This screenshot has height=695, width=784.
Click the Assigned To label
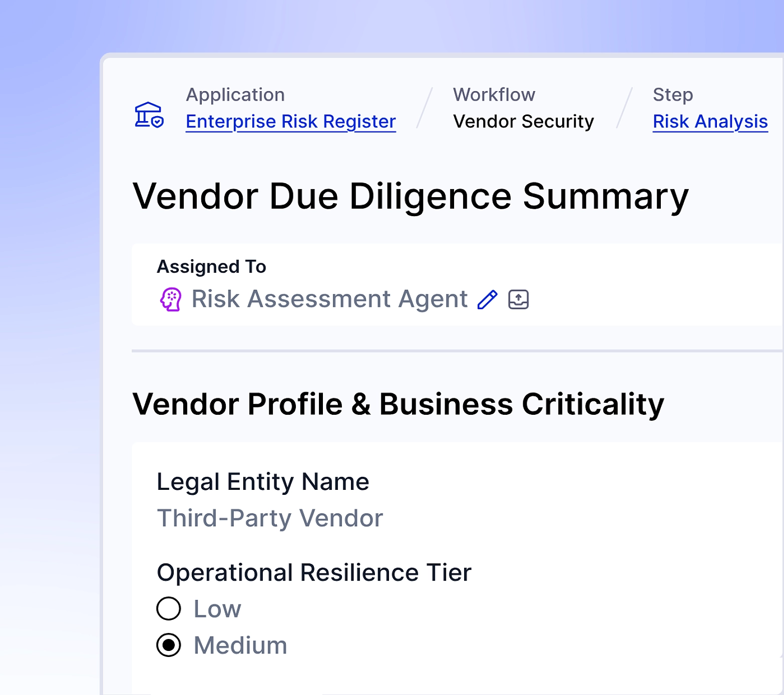point(211,267)
